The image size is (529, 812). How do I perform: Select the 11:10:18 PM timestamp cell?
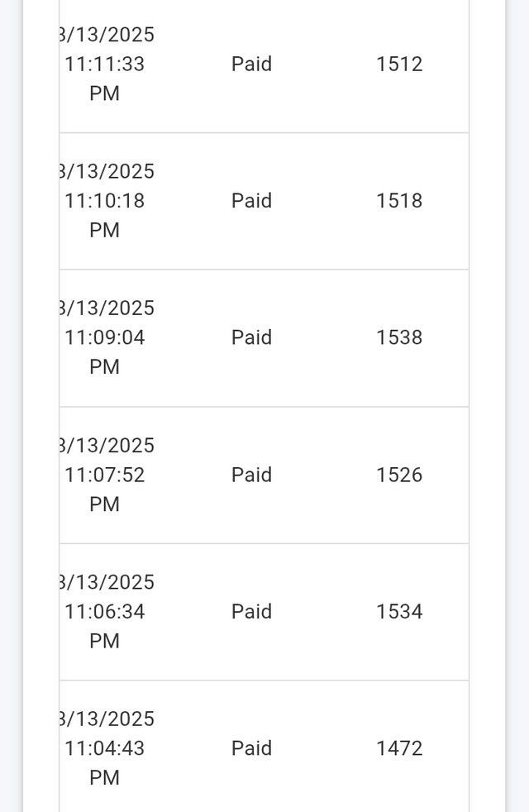107,201
